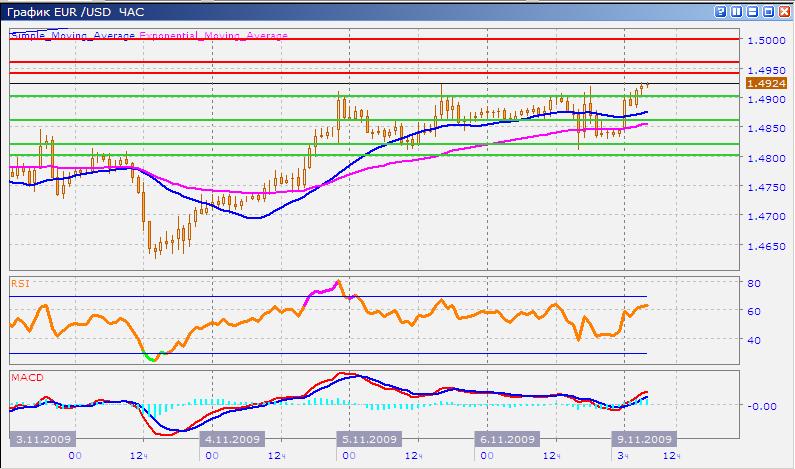This screenshot has width=795, height=469.
Task: Select the Simple_Moving_Average legend label
Action: pyautogui.click(x=74, y=35)
